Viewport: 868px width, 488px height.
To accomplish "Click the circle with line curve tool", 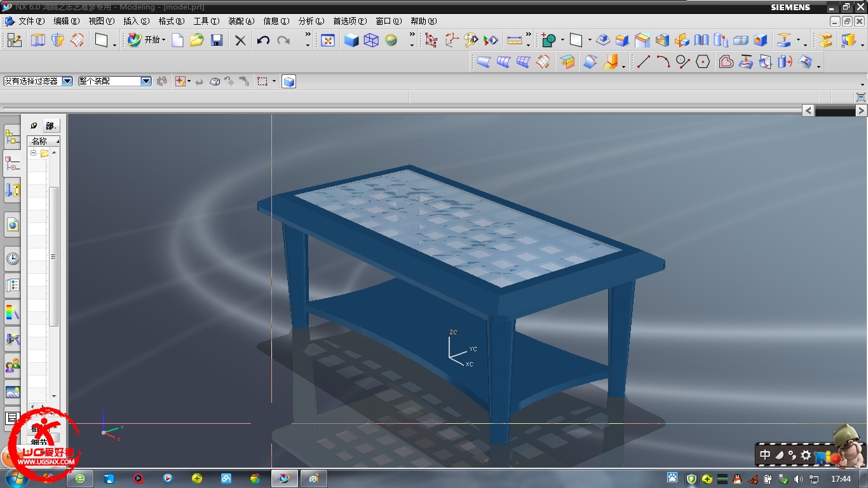I will (x=683, y=62).
